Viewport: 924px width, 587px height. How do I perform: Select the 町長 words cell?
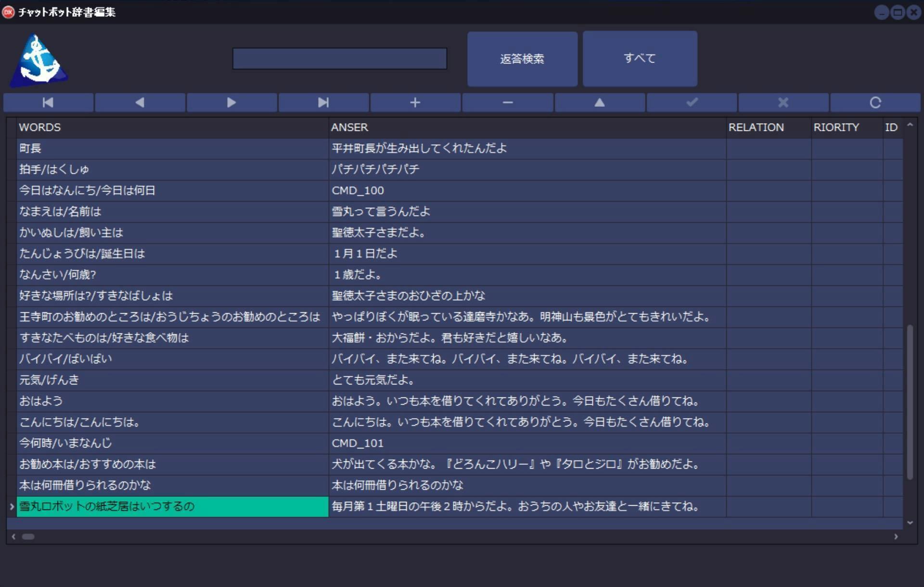[173, 149]
